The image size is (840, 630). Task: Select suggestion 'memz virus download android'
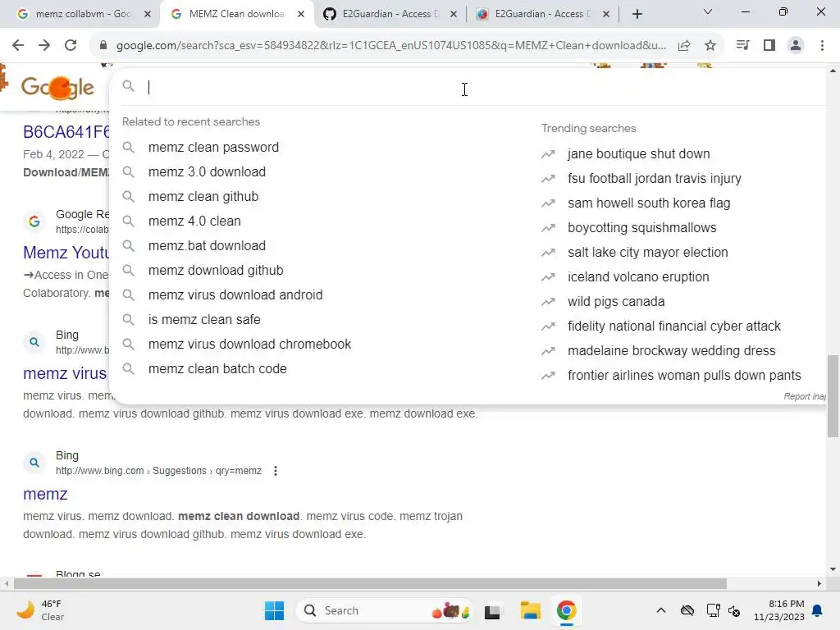click(235, 295)
